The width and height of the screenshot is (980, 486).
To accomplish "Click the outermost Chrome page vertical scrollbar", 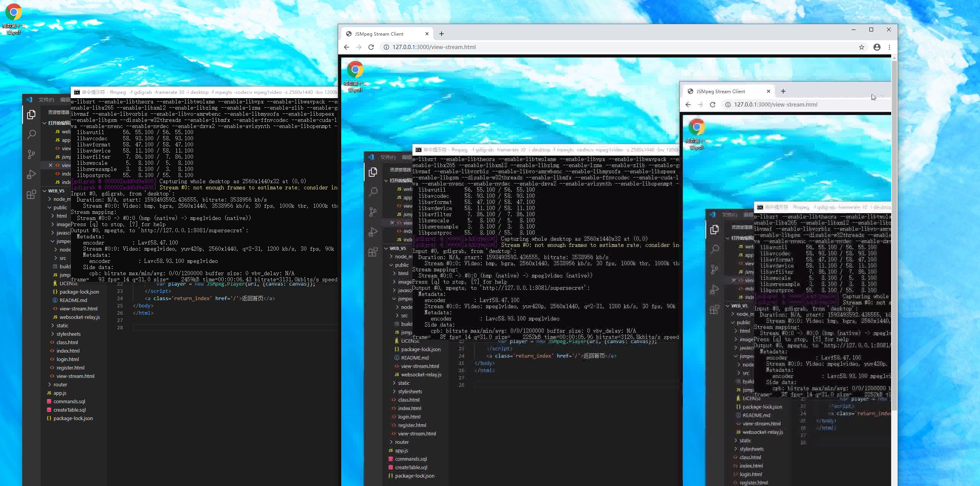I will pos(894,230).
